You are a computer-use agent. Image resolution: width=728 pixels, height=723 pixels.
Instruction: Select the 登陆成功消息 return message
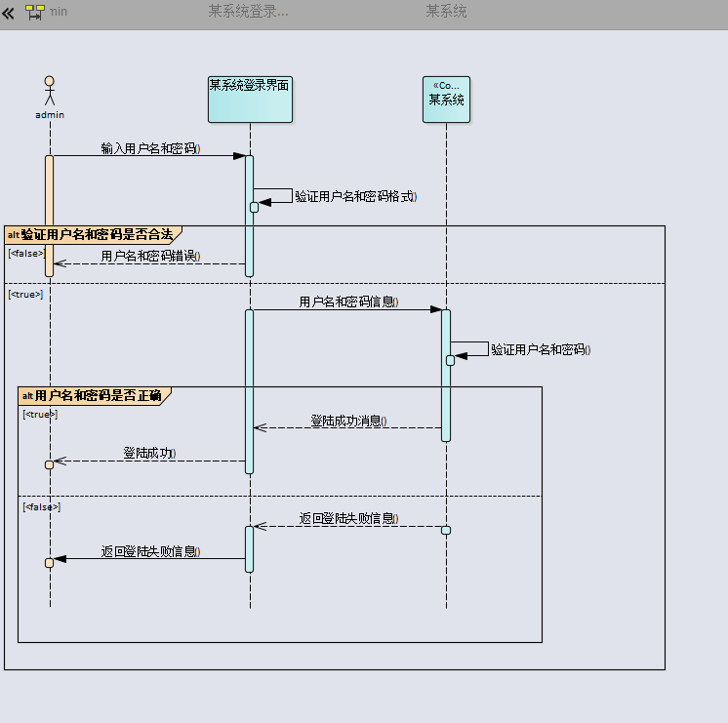[348, 421]
